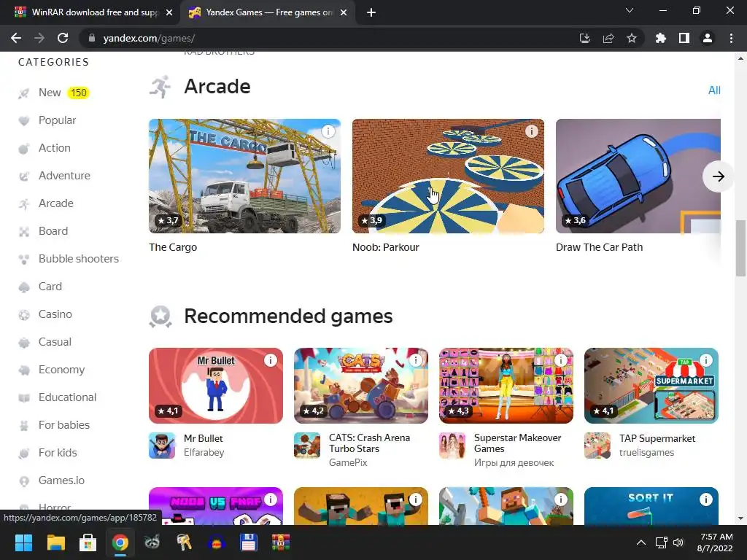
Task: Open CATS Crash Arena thumbnail
Action: pyautogui.click(x=360, y=385)
